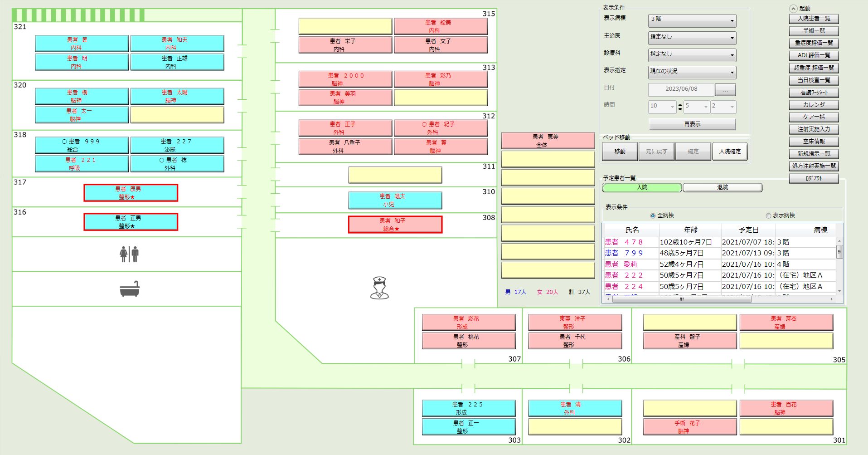Screen dimensions: 868x455
Task: Collapse the 起動 panel with the chevron icon
Action: click(793, 9)
